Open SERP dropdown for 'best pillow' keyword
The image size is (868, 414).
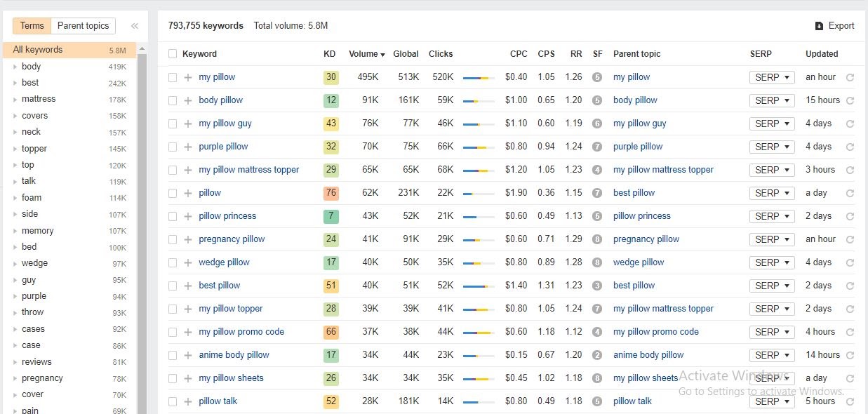click(x=772, y=286)
